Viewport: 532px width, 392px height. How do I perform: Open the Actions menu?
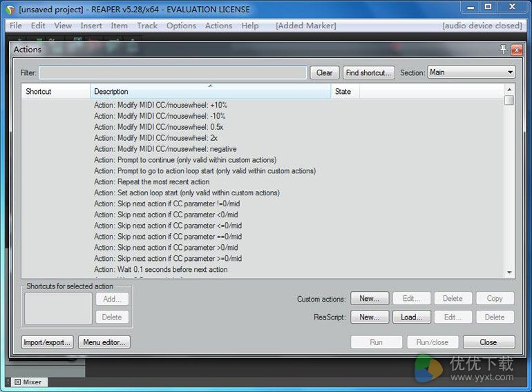[218, 26]
